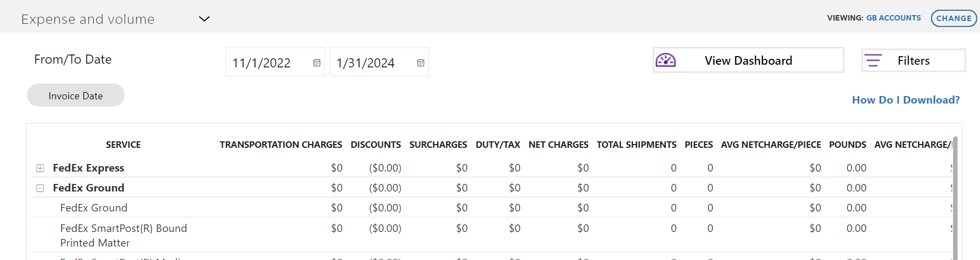Collapse the FedEx Ground group

click(40, 188)
